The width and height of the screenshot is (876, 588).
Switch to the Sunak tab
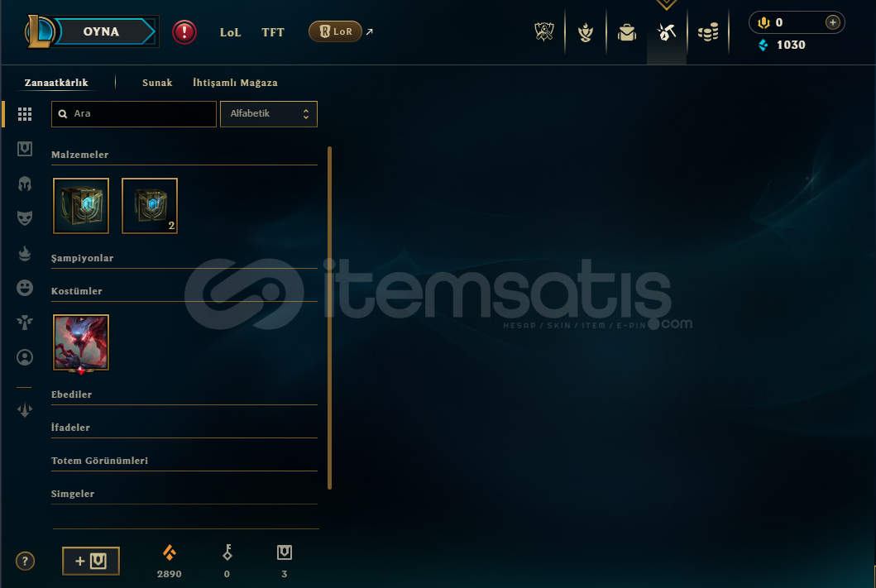(x=157, y=83)
